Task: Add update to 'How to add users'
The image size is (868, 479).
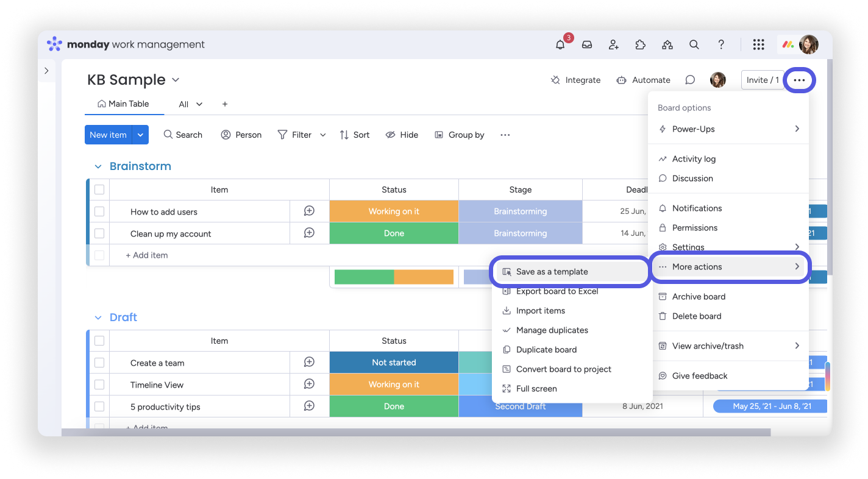Action: [309, 211]
